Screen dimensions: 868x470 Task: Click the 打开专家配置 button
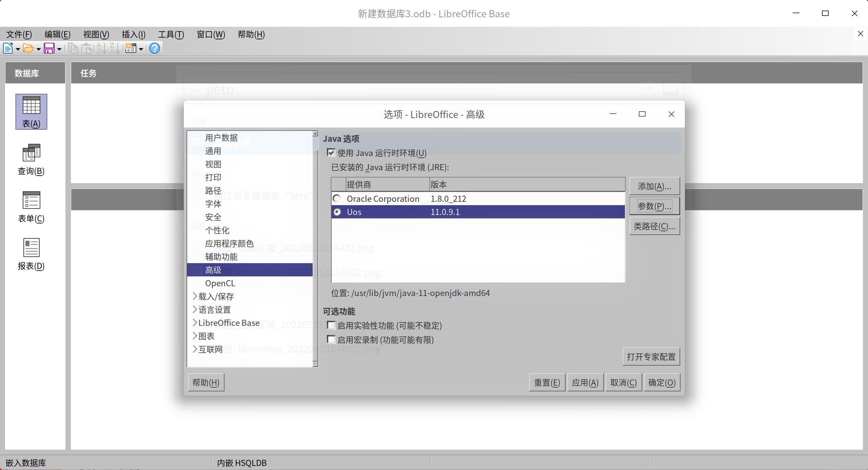651,356
